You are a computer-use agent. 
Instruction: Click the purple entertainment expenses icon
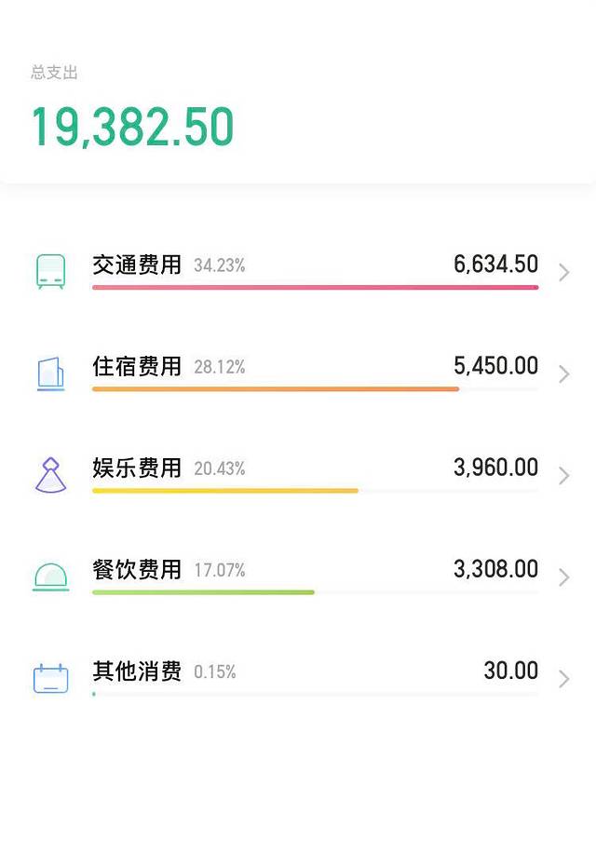click(50, 475)
